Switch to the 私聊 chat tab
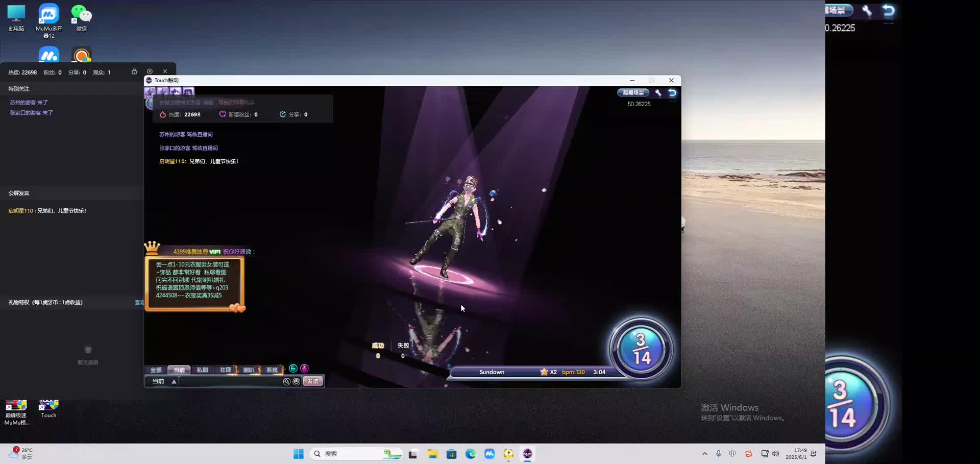 pyautogui.click(x=203, y=370)
